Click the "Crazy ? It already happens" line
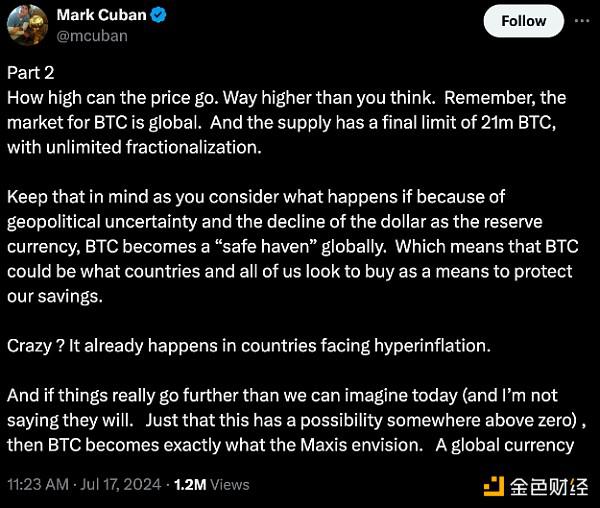The height and width of the screenshot is (508, 600). click(249, 345)
